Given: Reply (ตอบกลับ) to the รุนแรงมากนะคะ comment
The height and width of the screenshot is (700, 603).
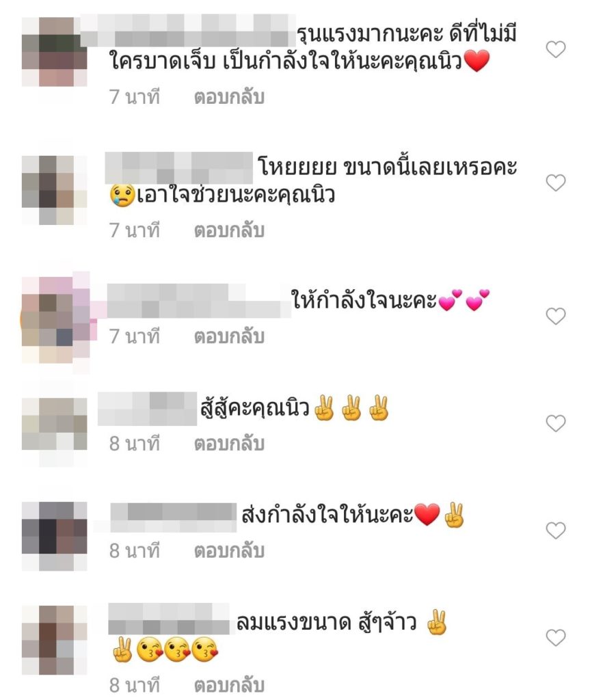Looking at the screenshot, I should 229,97.
